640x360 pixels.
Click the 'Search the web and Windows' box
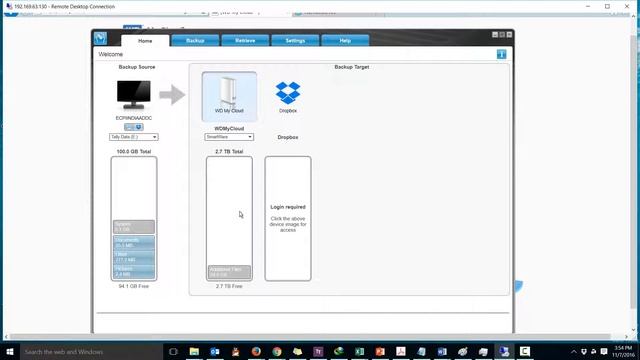[91, 351]
